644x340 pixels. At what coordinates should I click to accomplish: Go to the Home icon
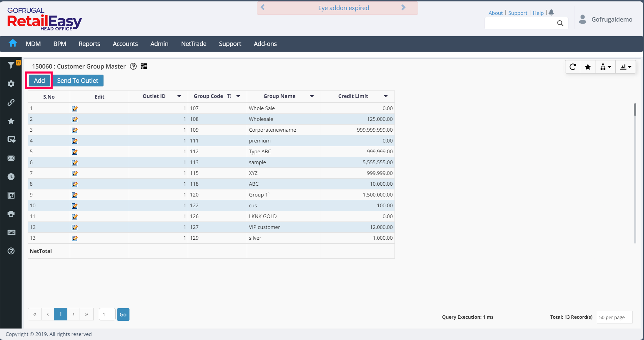pos(13,43)
